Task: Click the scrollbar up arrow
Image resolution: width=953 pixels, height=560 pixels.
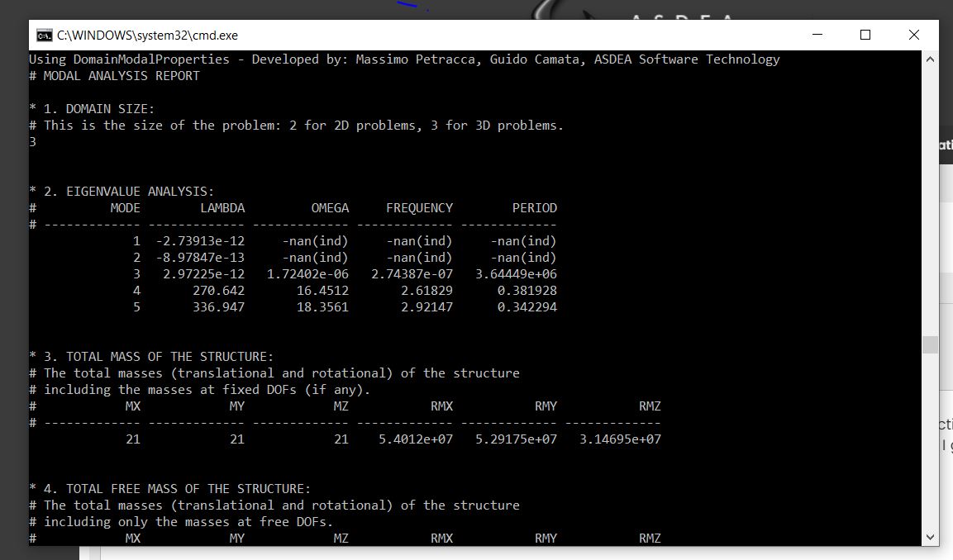Action: tap(930, 59)
